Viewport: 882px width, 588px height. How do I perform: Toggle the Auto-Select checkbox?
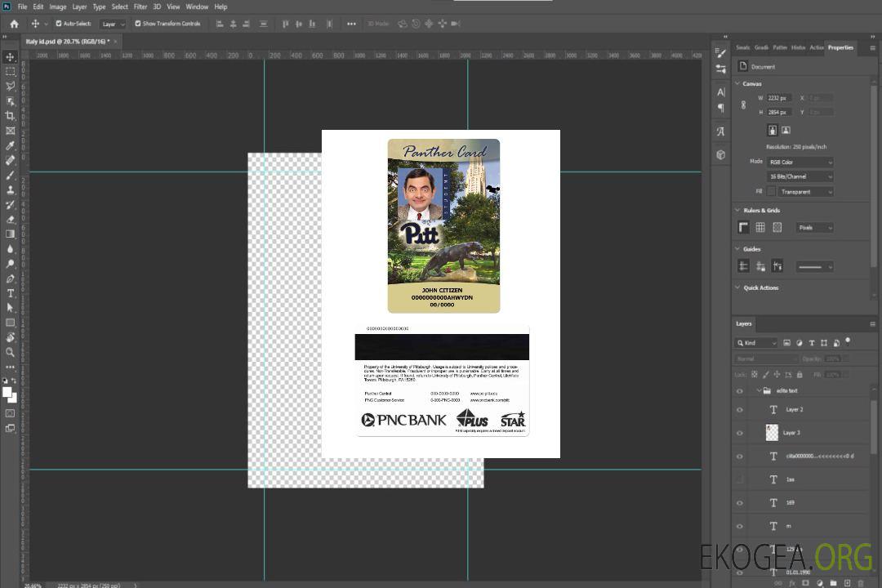[x=59, y=24]
